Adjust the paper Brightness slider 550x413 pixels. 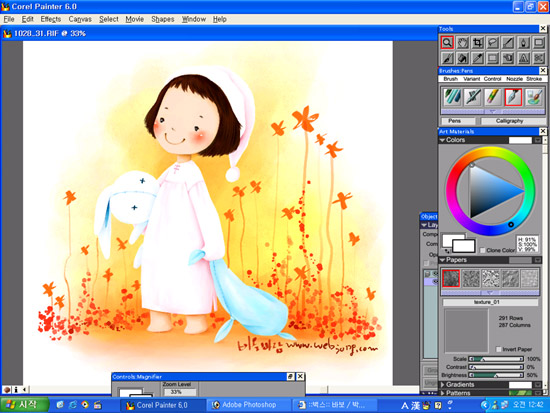(x=496, y=375)
